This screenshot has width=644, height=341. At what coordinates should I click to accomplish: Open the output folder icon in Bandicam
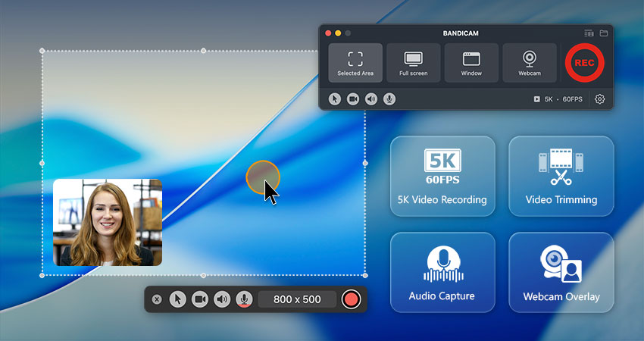(x=604, y=33)
